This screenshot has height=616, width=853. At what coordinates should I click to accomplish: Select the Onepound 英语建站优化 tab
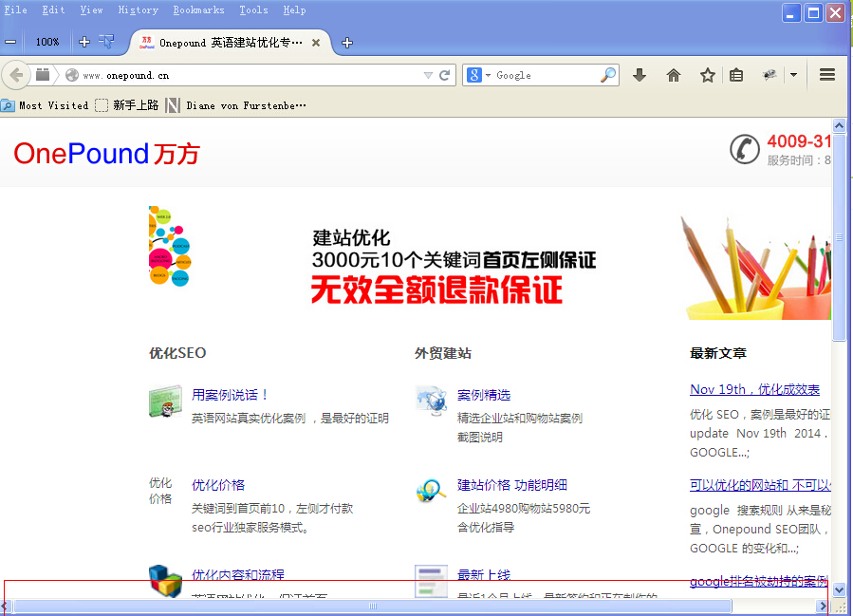[x=231, y=43]
